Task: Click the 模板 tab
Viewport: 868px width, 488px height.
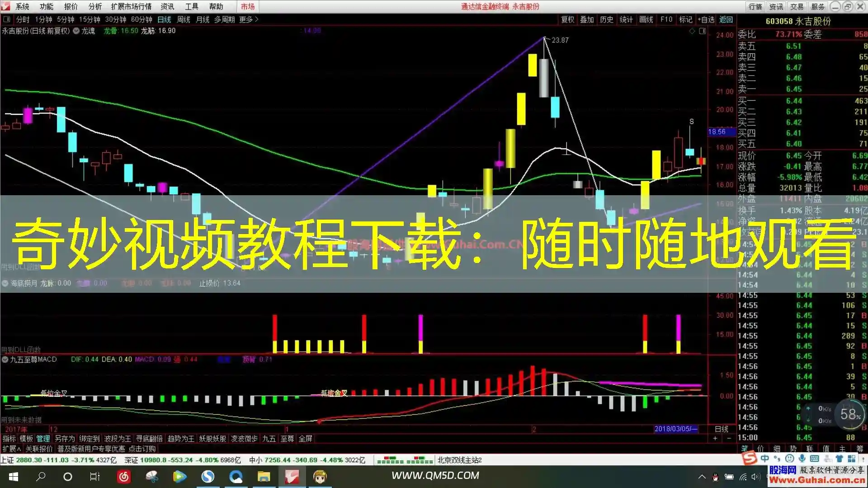Action: pyautogui.click(x=26, y=438)
